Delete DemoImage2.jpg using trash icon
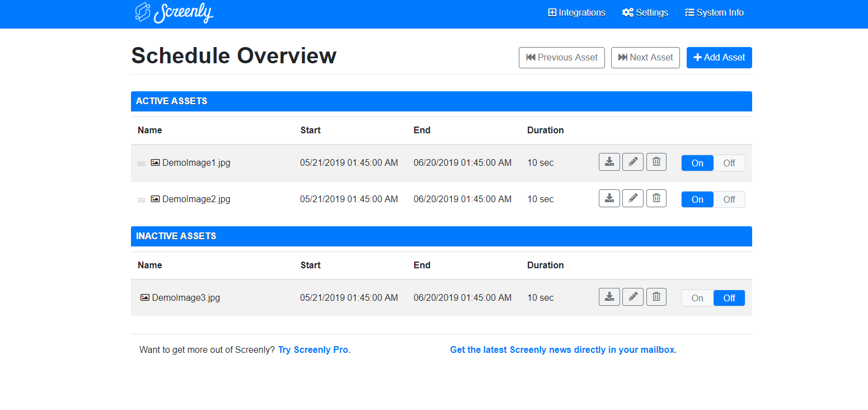 click(656, 198)
